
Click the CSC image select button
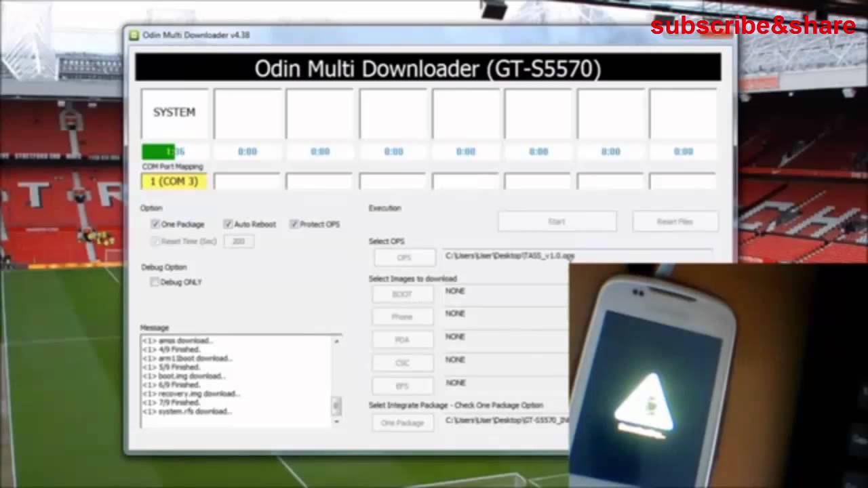click(x=402, y=363)
